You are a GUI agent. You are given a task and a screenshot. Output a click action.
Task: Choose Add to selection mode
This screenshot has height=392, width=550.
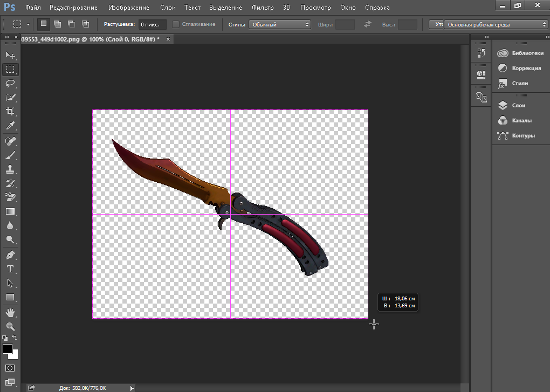pyautogui.click(x=57, y=24)
